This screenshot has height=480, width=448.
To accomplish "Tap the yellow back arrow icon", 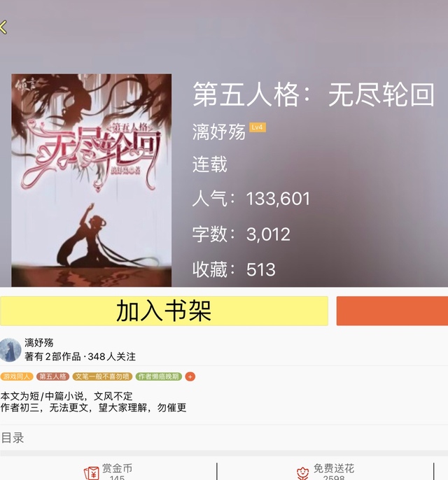I will click(3, 27).
